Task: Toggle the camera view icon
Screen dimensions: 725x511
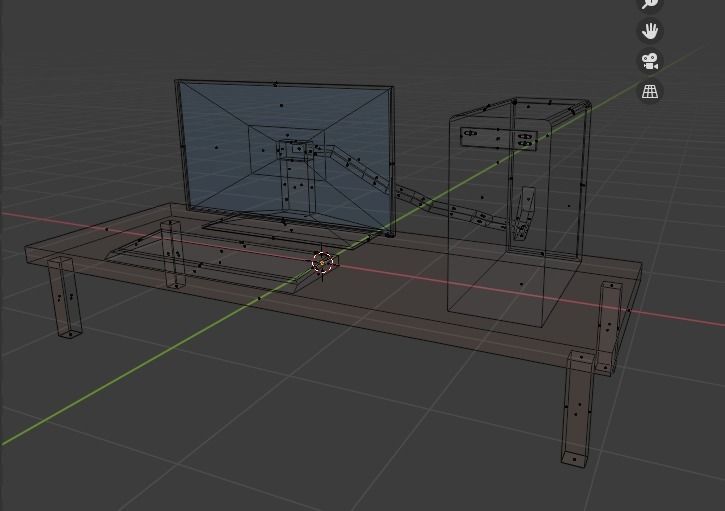Action: pos(650,61)
